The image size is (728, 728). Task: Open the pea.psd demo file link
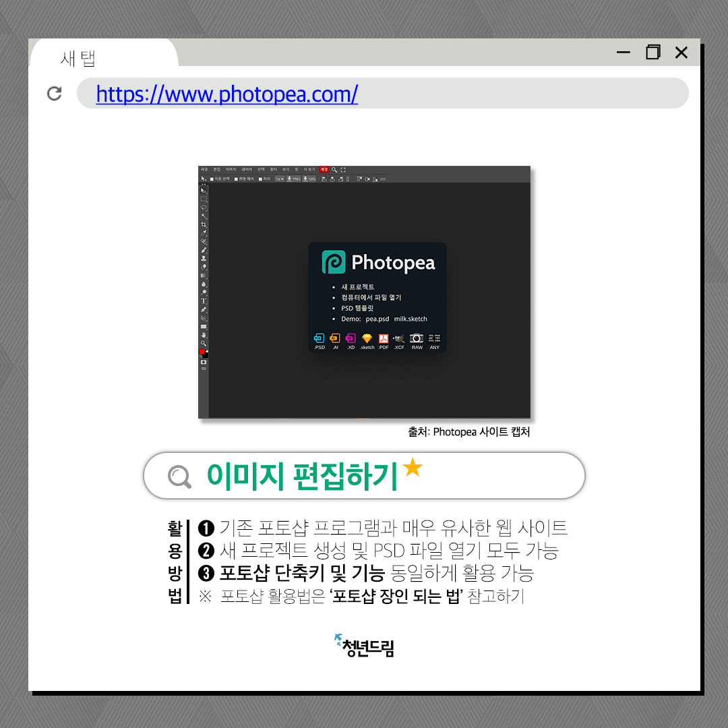click(377, 319)
